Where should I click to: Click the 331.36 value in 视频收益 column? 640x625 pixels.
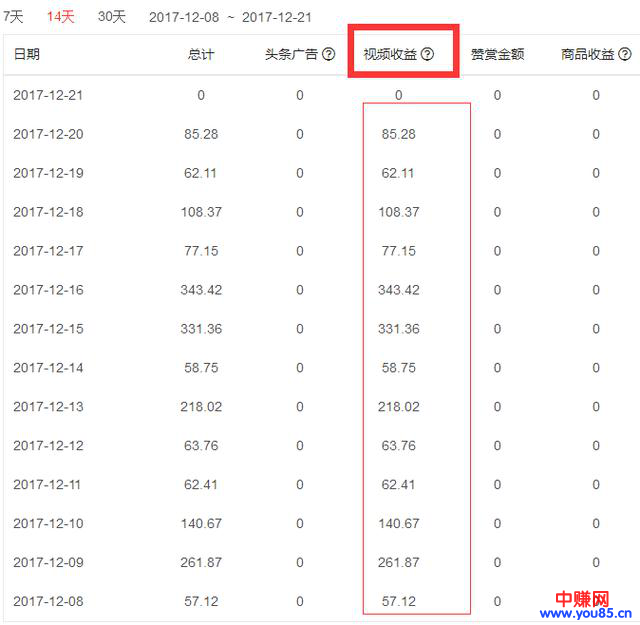pos(399,329)
